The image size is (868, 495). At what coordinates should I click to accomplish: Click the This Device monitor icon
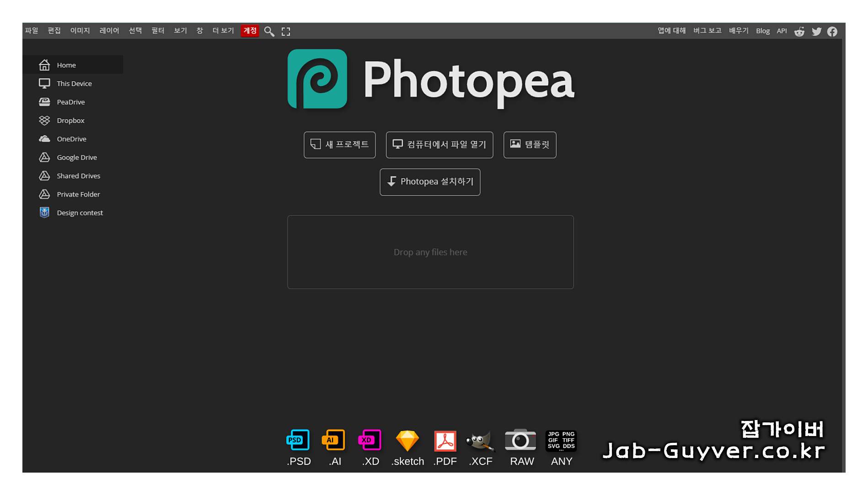(44, 83)
